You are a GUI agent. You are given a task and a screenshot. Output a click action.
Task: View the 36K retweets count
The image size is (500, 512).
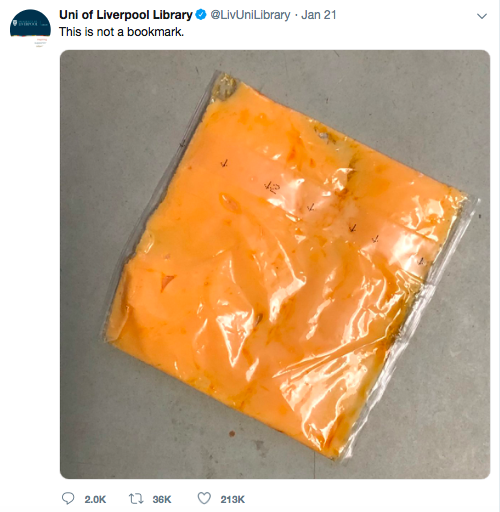[162, 499]
